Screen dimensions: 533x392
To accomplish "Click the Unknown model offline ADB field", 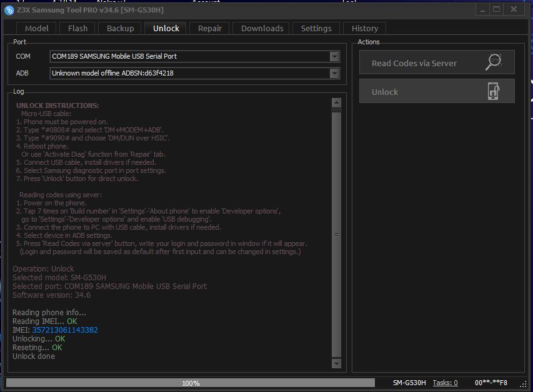I will 195,73.
